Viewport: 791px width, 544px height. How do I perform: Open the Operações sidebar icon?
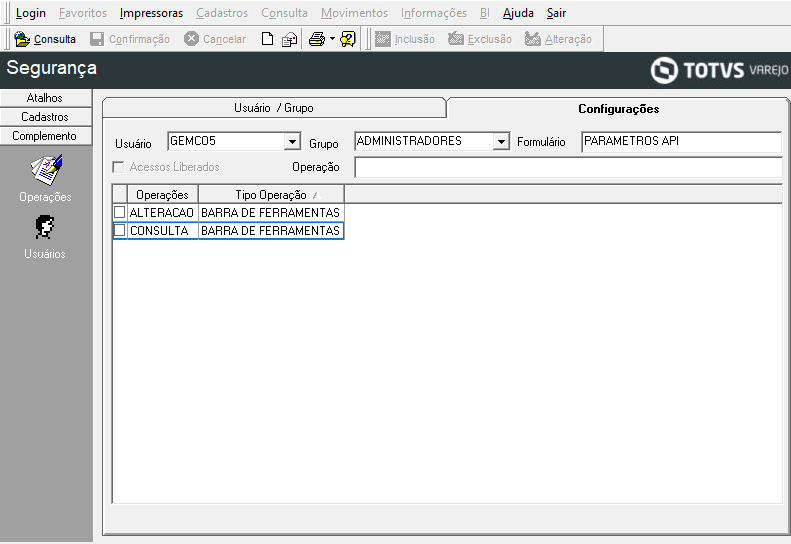click(x=45, y=179)
